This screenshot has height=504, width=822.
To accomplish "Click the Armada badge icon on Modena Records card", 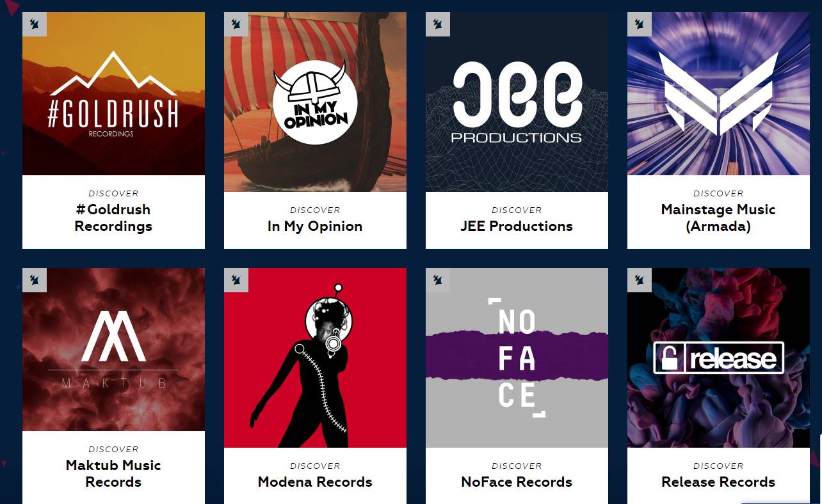I will click(236, 280).
